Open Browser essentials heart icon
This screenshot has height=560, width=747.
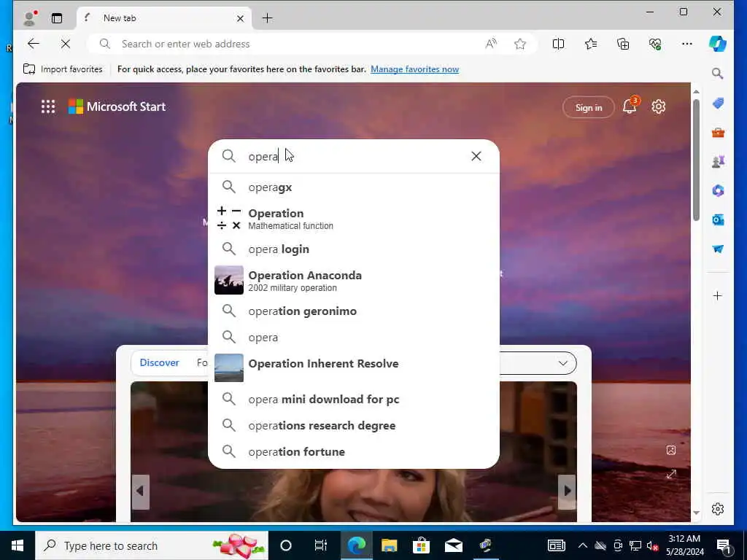(655, 44)
